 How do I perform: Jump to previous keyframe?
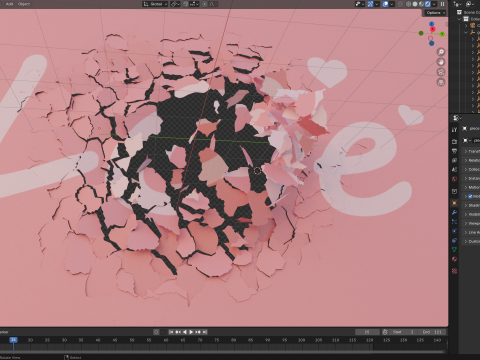click(x=178, y=332)
